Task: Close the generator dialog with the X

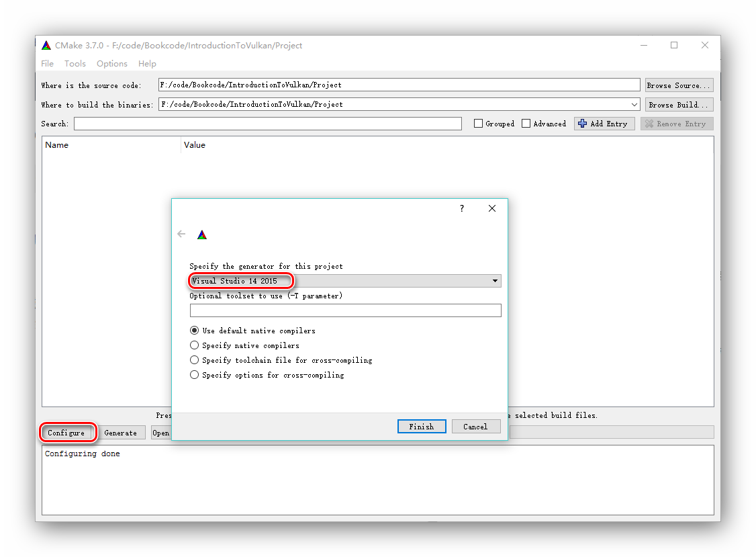Action: coord(491,208)
